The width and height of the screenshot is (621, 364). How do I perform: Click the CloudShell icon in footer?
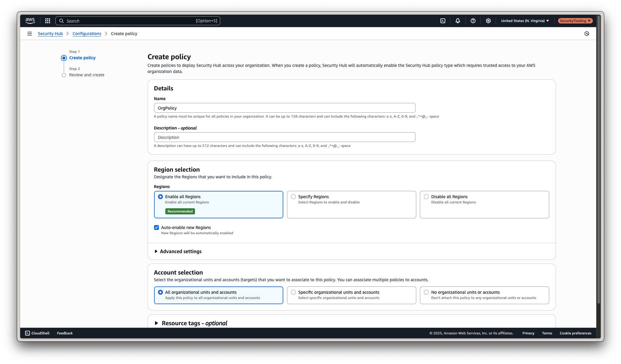28,333
